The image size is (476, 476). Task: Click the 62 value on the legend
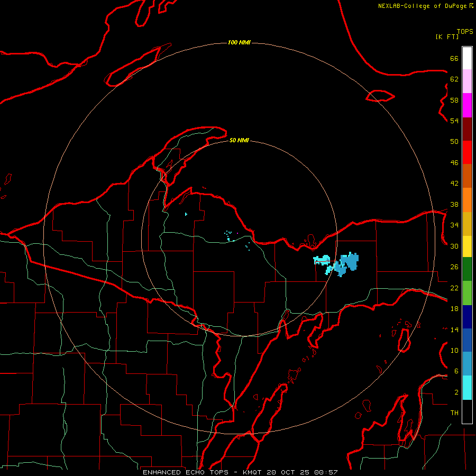pyautogui.click(x=454, y=79)
